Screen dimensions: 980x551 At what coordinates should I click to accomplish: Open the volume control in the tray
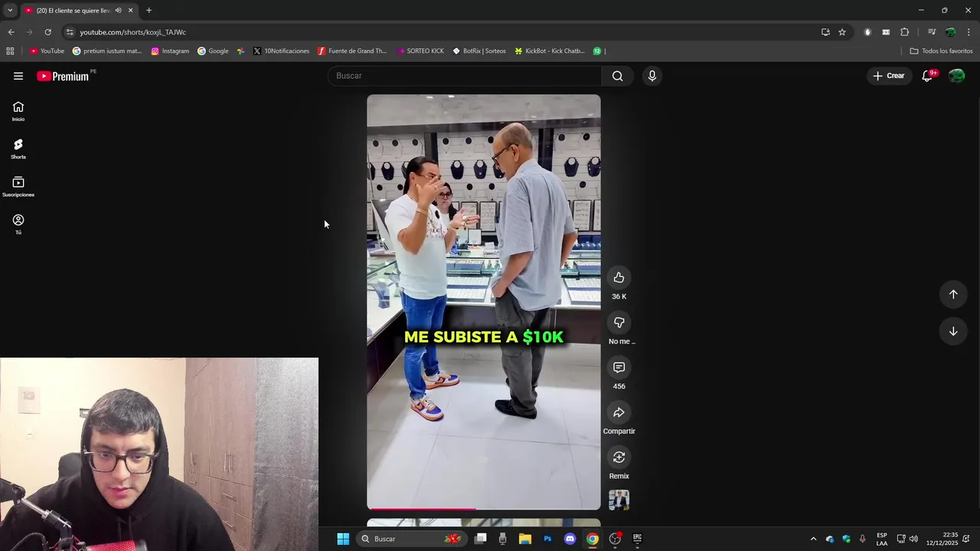913,539
